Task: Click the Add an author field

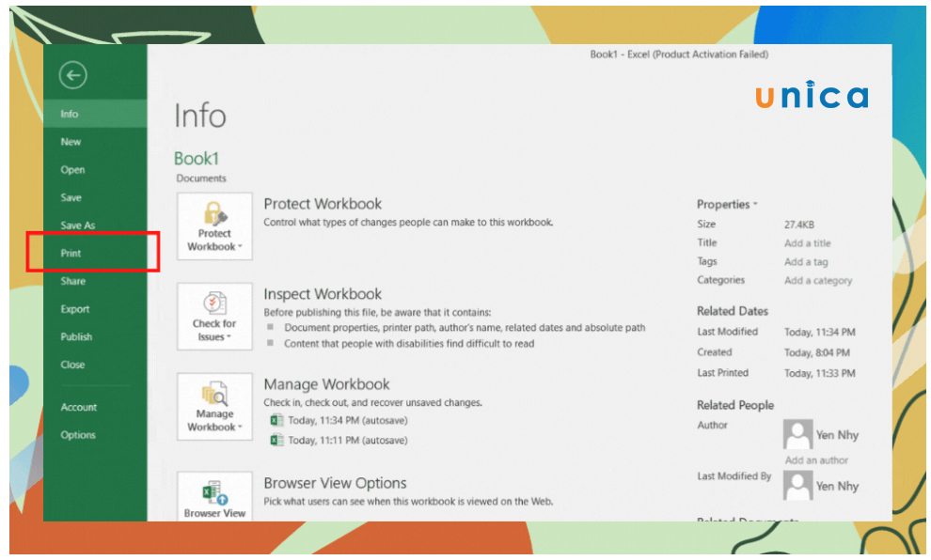Action: (x=816, y=460)
